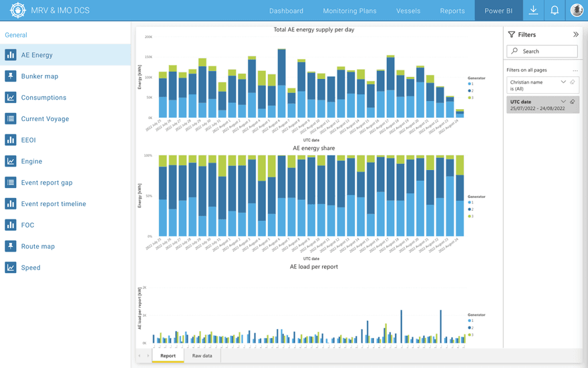This screenshot has width=588, height=368.
Task: Go to previous report page arrow
Action: [x=140, y=355]
